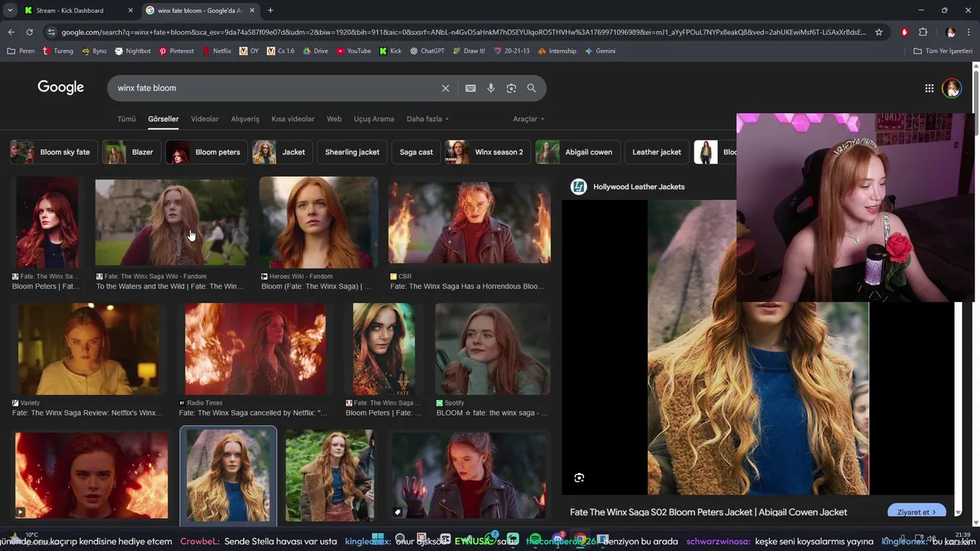The height and width of the screenshot is (551, 980).
Task: Switch to the Web tab
Action: pyautogui.click(x=334, y=119)
